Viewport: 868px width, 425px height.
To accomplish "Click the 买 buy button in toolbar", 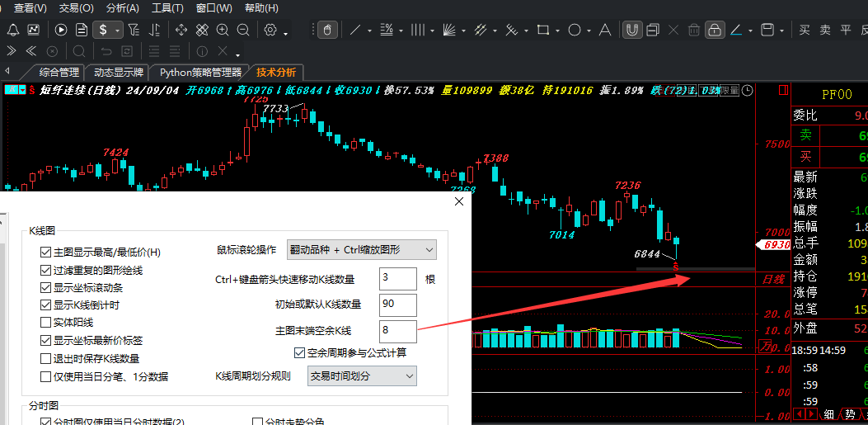I will [x=805, y=30].
